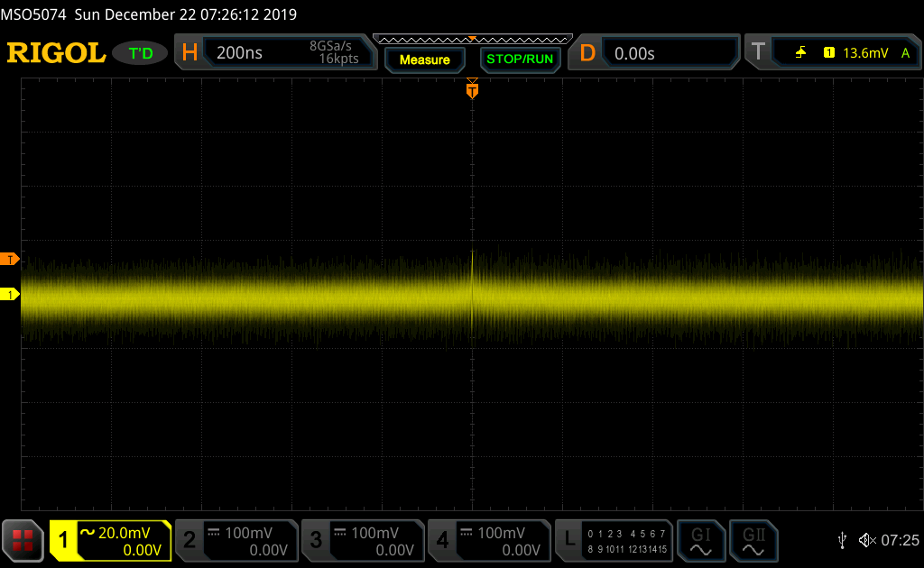This screenshot has width=924, height=568.
Task: Click channel 2 DC coupling icon
Action: tap(213, 532)
